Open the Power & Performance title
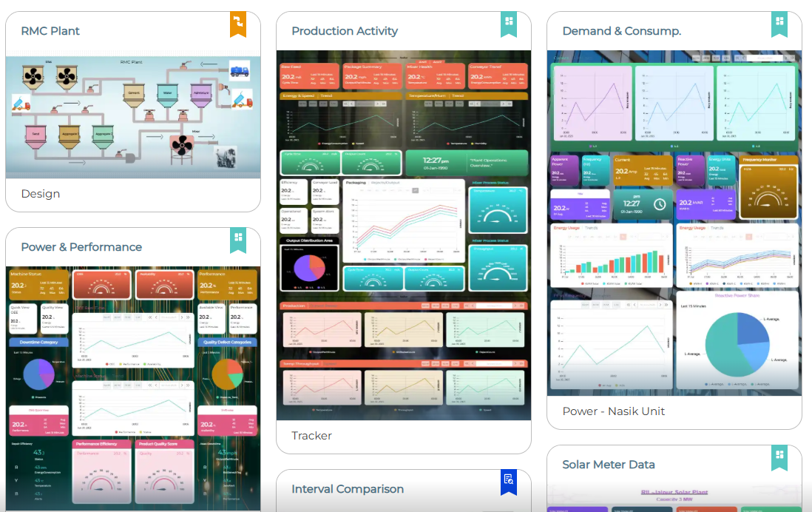 (x=81, y=247)
